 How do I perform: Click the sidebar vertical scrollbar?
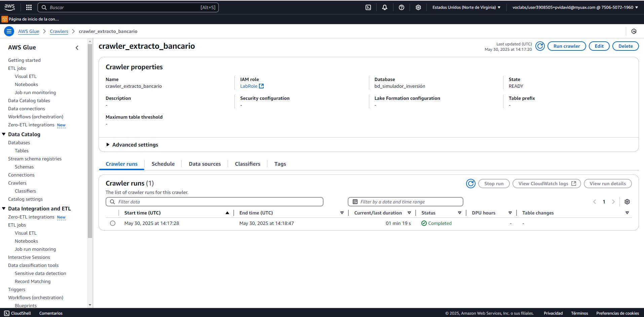(90, 141)
